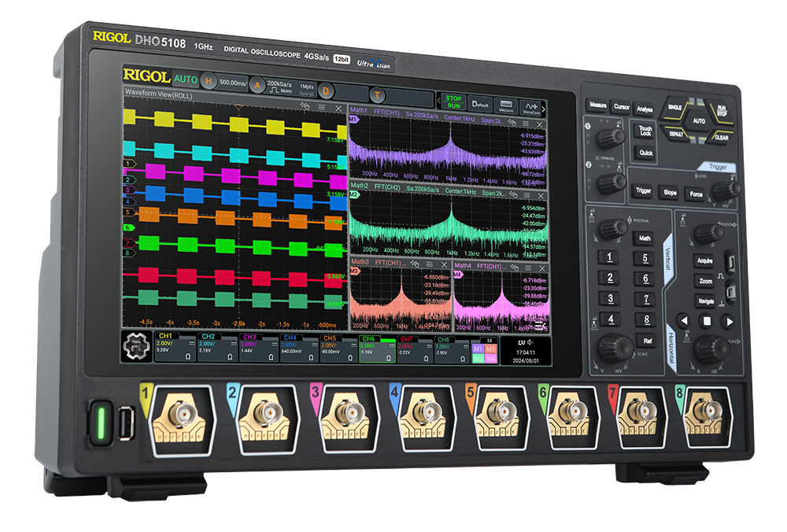
Task: Tap the orange H horizontal icon
Action: coord(209,81)
